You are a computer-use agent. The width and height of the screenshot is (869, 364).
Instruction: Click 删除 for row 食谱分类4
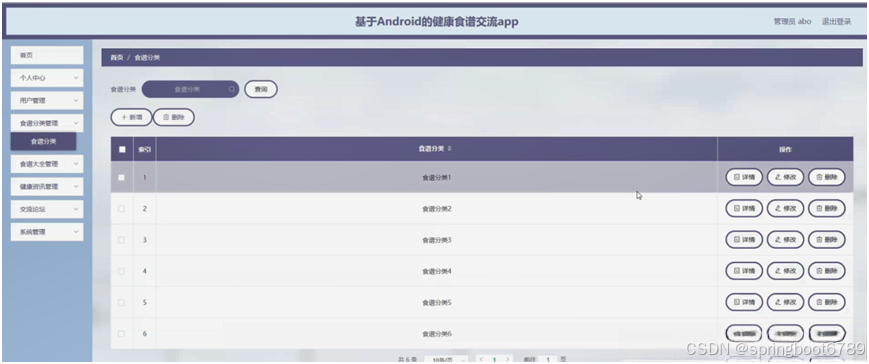[x=827, y=271]
